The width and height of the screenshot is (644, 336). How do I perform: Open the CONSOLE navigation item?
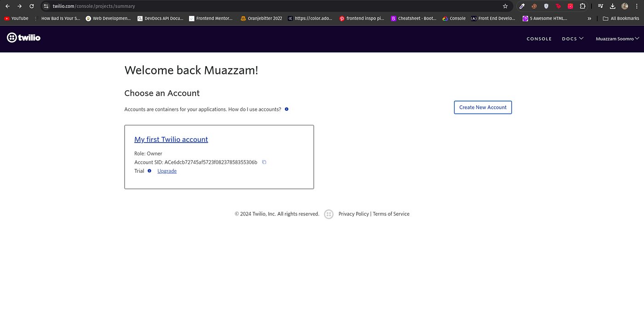[539, 39]
